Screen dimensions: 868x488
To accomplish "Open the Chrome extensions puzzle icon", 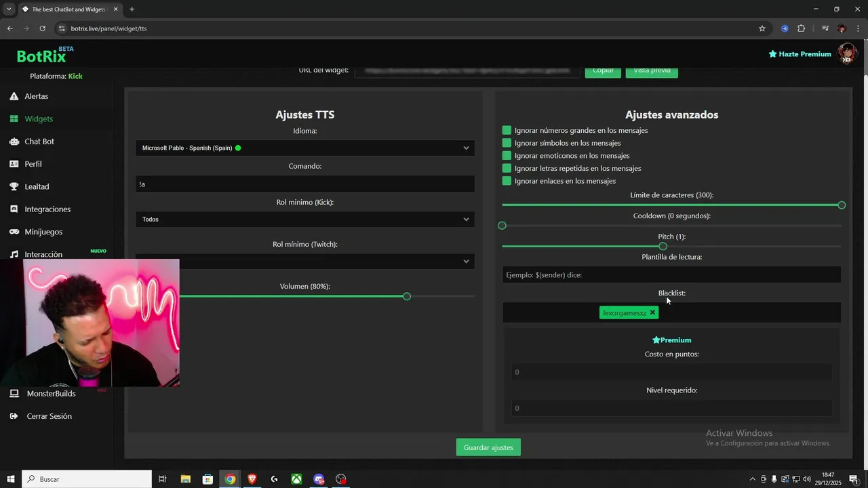I will (802, 28).
